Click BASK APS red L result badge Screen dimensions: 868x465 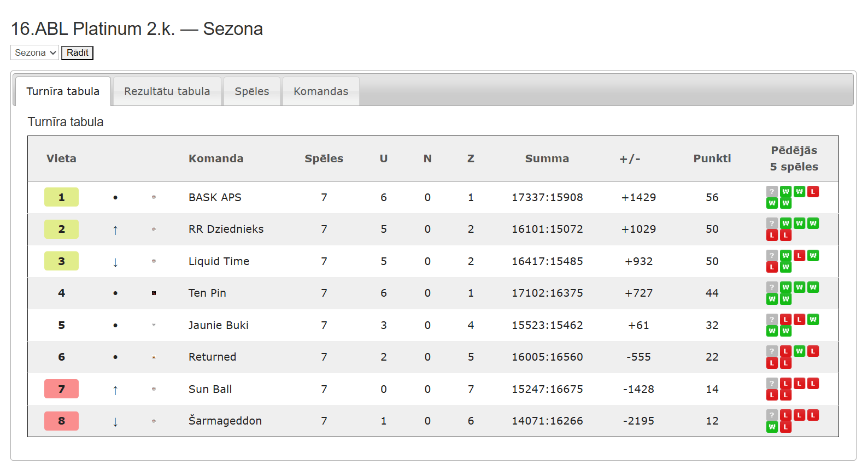point(813,191)
